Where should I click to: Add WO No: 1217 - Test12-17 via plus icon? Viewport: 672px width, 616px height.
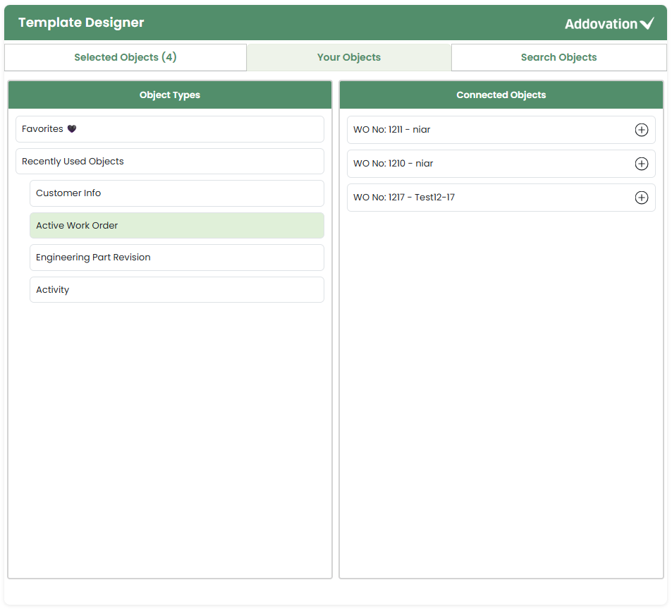coord(641,198)
